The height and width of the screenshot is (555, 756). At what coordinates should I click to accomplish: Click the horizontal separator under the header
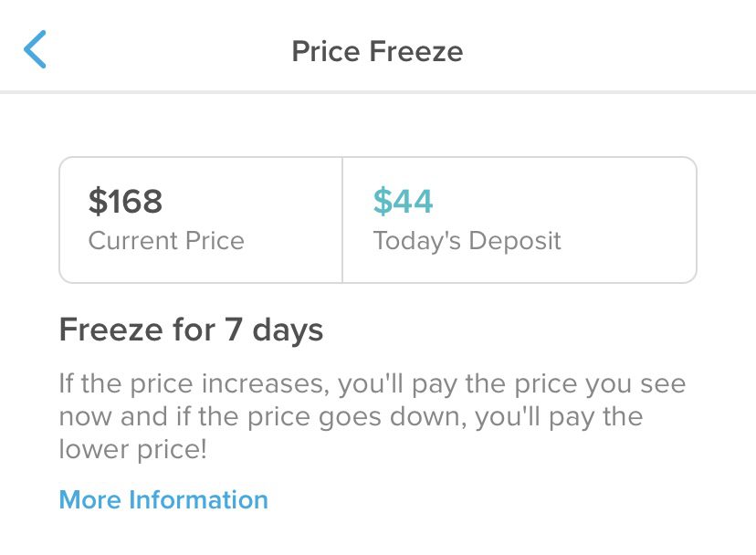point(378,92)
